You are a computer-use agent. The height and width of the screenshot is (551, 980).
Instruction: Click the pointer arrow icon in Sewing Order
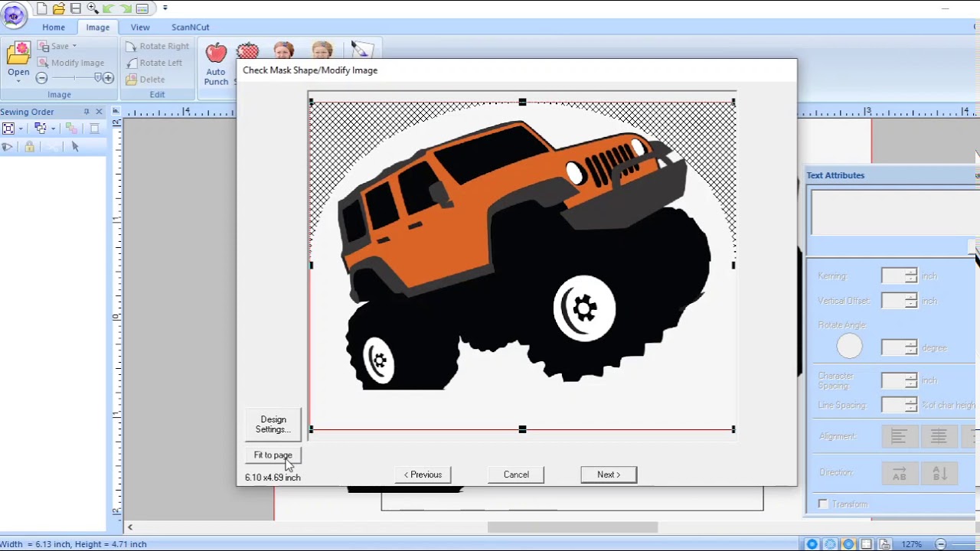point(75,147)
